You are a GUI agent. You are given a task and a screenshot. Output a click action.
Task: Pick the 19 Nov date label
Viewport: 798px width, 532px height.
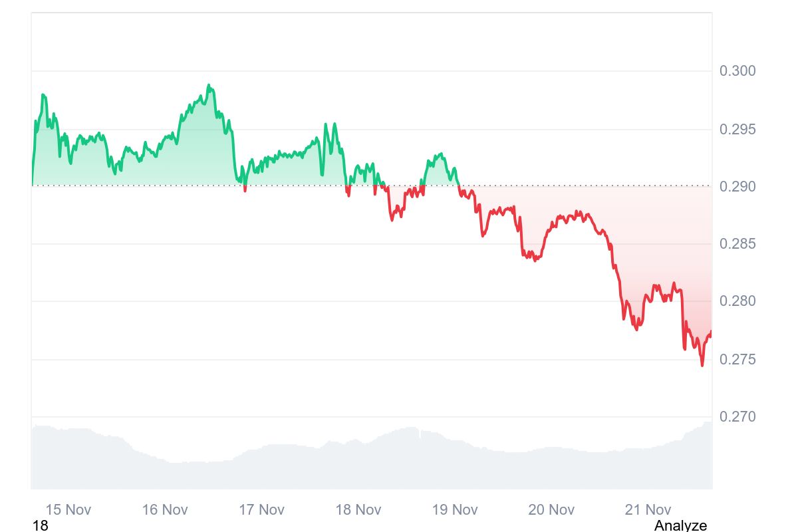pyautogui.click(x=455, y=509)
